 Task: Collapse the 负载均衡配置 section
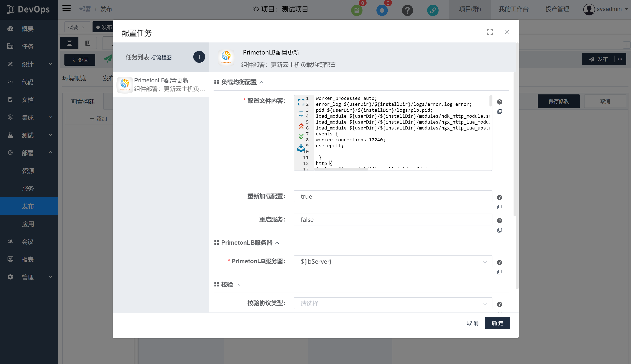(261, 82)
